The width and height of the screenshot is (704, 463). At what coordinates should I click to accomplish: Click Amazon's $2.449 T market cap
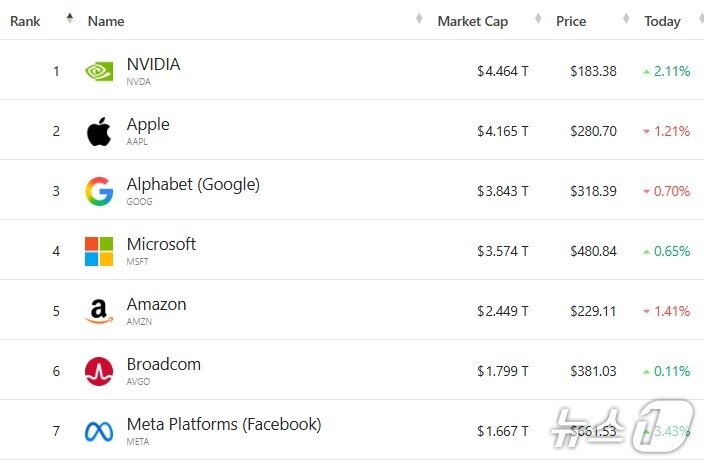coord(502,311)
